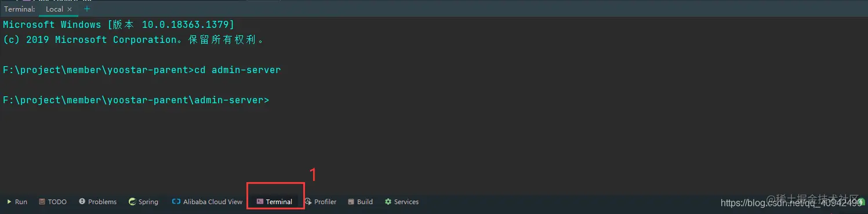Click the TODO list icon

click(42, 202)
